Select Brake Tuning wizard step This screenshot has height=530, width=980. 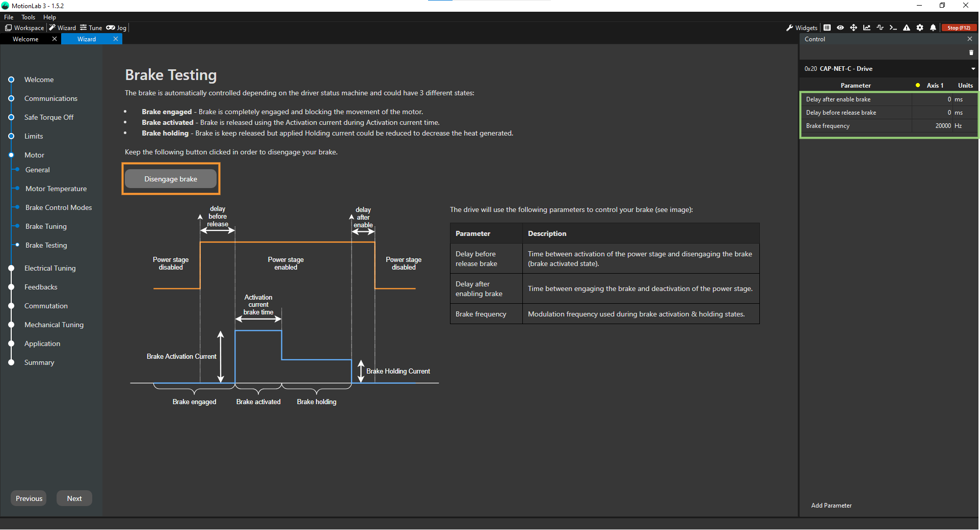click(x=46, y=226)
